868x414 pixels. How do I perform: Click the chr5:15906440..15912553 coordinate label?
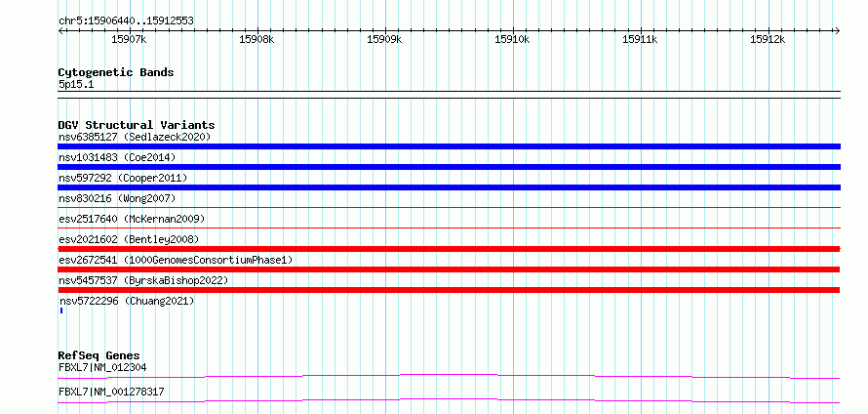pos(126,21)
